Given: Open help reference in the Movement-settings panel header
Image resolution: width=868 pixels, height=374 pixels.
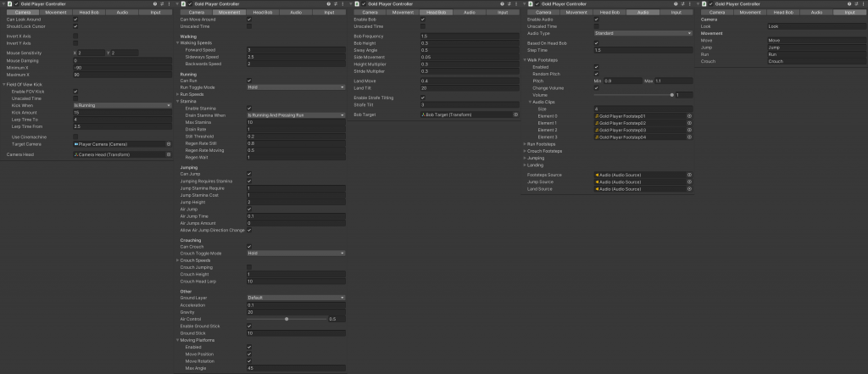Looking at the screenshot, I should tap(329, 4).
